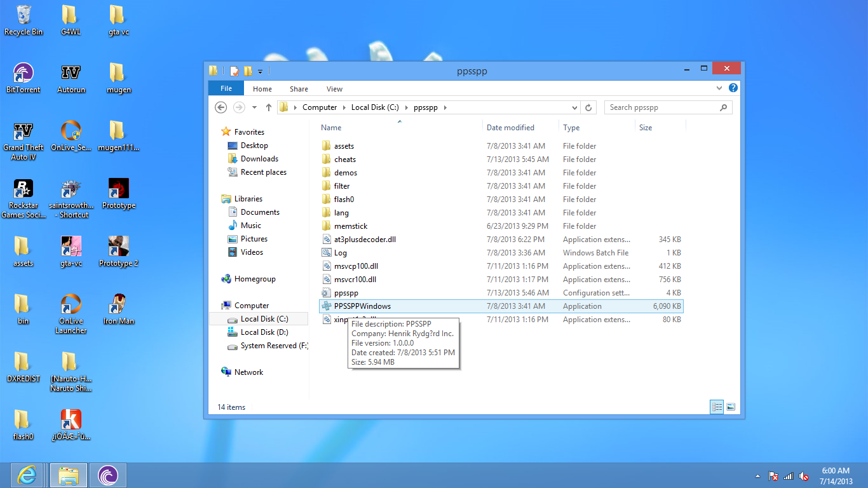This screenshot has height=488, width=868.
Task: Open the address bar history dropdown
Action: point(574,107)
